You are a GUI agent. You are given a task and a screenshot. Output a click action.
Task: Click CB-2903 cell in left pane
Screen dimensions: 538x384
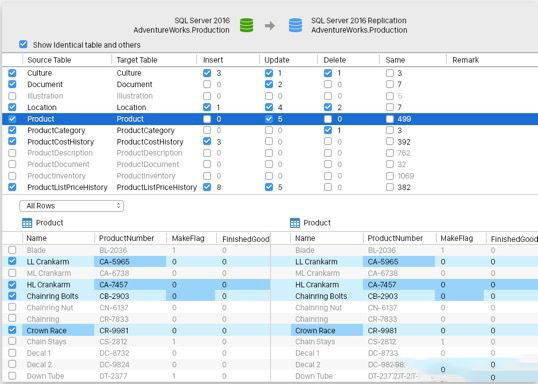(x=130, y=296)
